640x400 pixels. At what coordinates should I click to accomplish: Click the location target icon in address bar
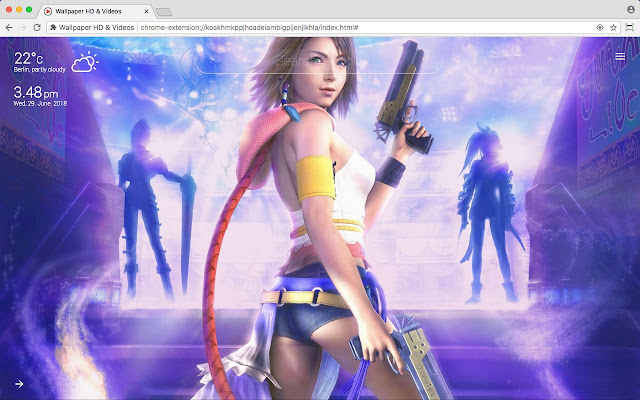[x=600, y=27]
